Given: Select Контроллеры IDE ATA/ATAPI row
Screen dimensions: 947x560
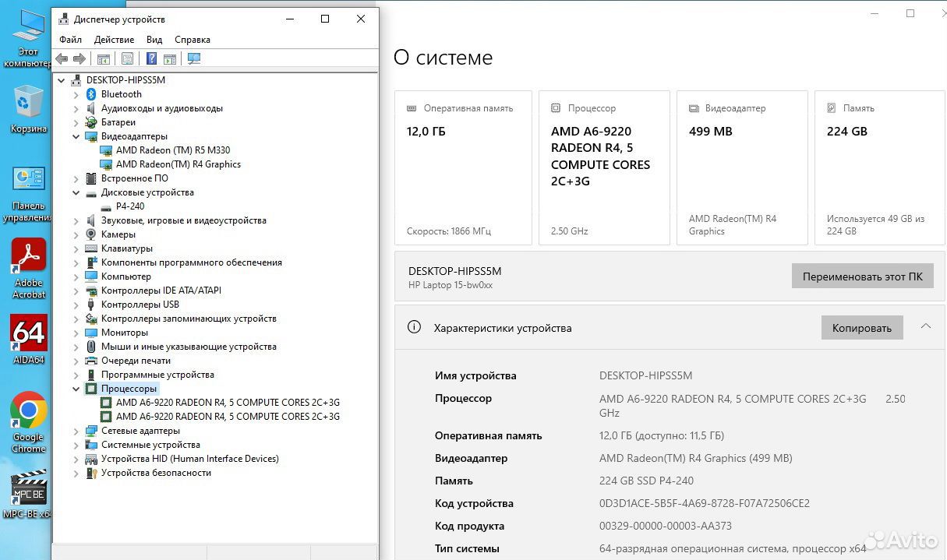Looking at the screenshot, I should pyautogui.click(x=161, y=291).
